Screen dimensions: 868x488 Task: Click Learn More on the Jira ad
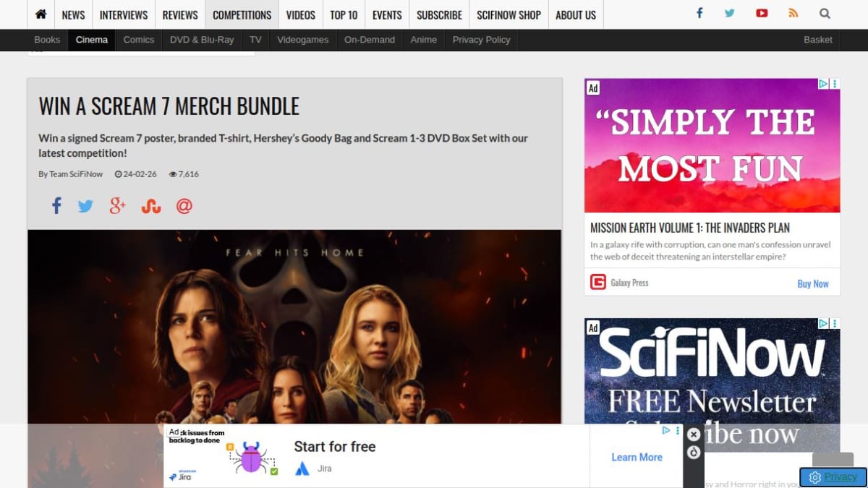click(x=637, y=457)
